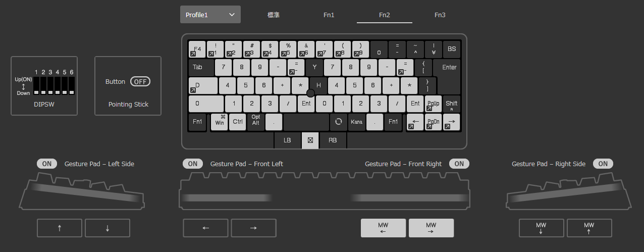Disable Gesture Pad Left Side toggle
Screen dimensions: 644x252
47,164
